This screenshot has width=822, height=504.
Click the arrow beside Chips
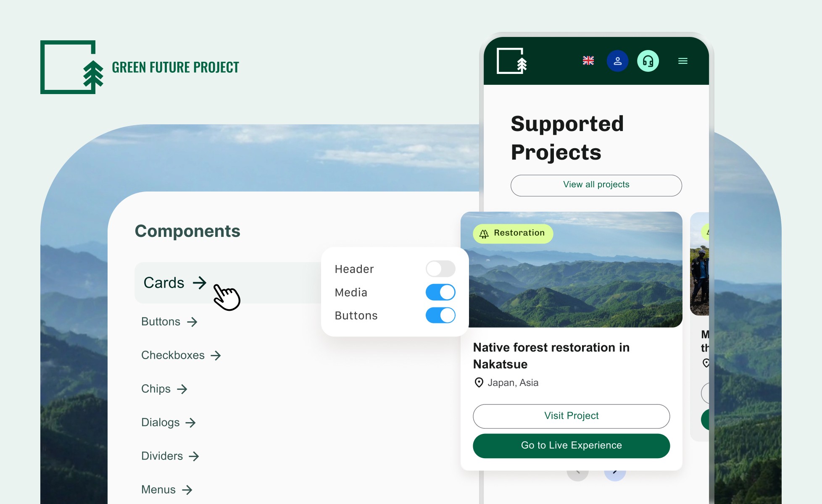point(182,389)
